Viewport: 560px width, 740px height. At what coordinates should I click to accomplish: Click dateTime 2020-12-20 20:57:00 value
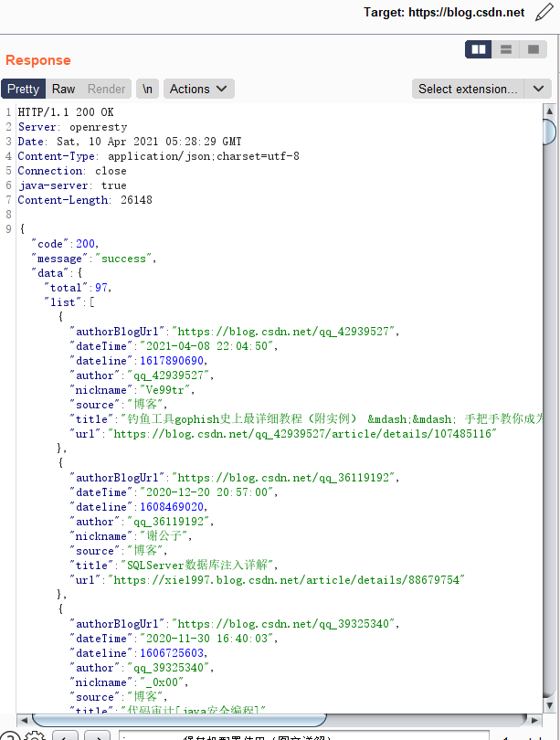tap(206, 492)
